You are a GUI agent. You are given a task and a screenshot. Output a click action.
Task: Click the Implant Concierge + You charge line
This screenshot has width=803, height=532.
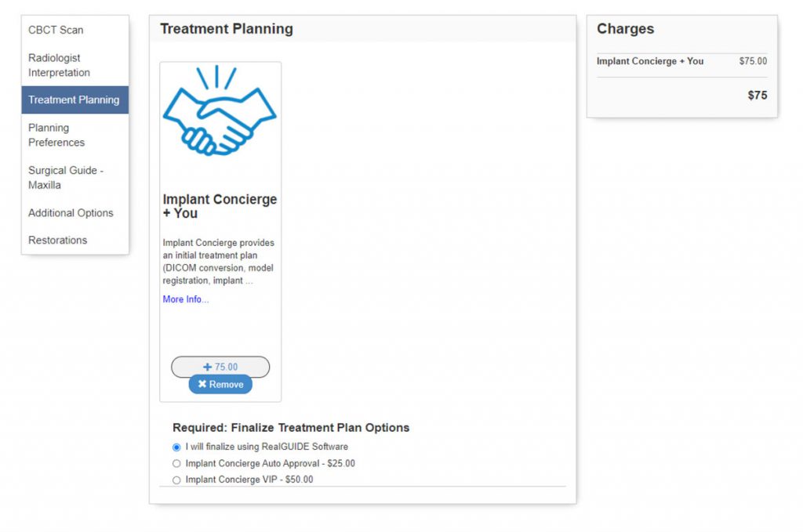tap(650, 61)
